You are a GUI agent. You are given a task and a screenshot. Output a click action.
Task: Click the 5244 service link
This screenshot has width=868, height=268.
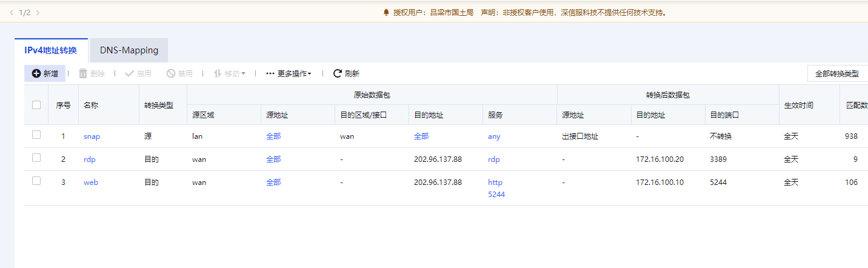tap(496, 195)
